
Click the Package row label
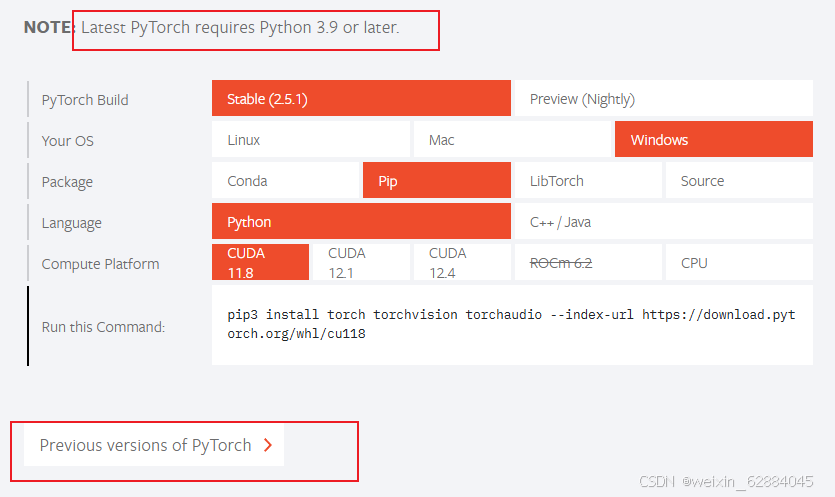point(67,182)
